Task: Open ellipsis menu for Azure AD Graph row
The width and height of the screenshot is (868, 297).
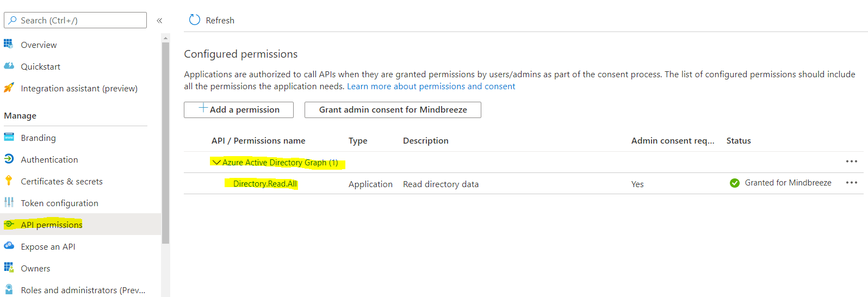Action: [x=851, y=162]
